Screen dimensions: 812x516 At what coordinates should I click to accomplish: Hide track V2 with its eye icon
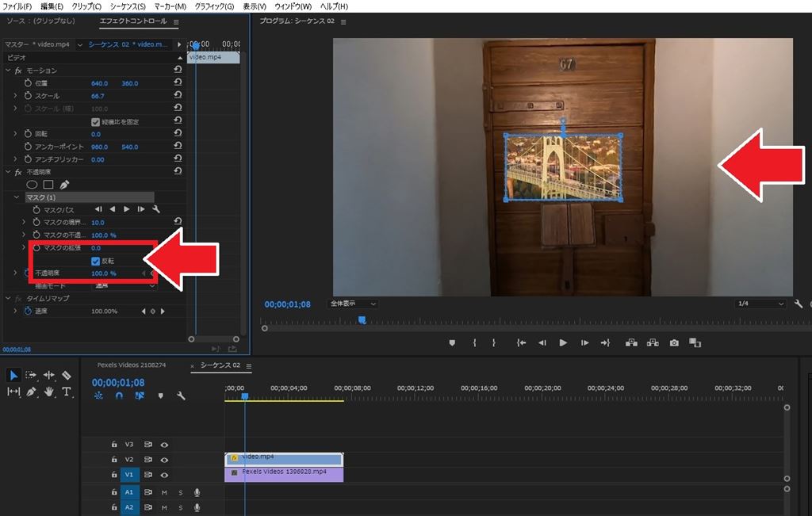165,460
